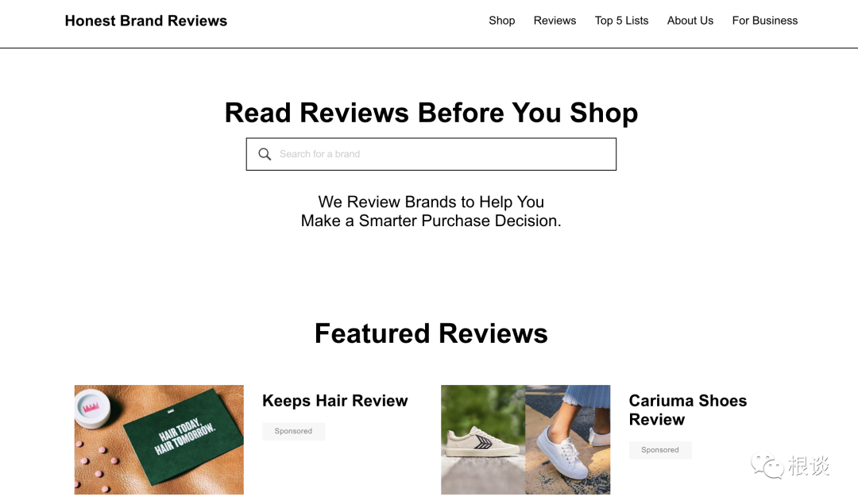Go to Top 5 Lists page
The height and width of the screenshot is (504, 858).
tap(621, 21)
